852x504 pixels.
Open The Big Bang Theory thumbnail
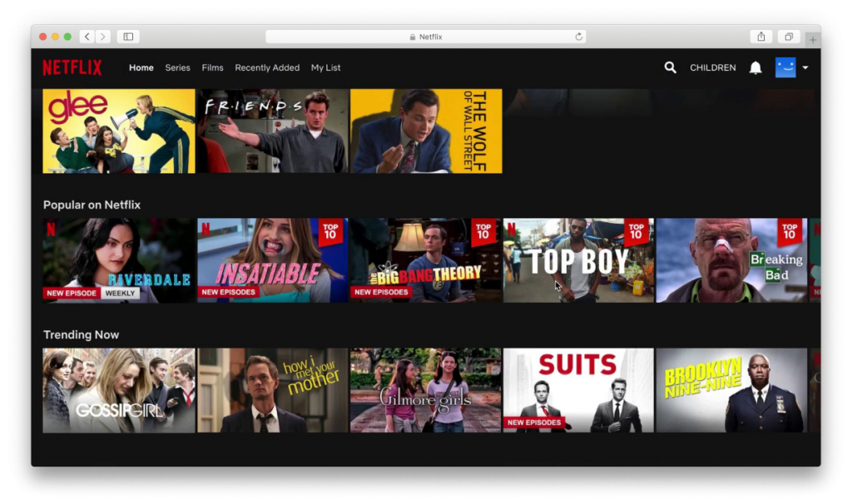(x=425, y=260)
